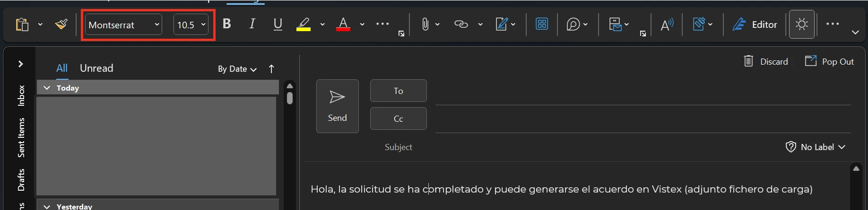
Task: Toggle Bold formatting
Action: [227, 24]
